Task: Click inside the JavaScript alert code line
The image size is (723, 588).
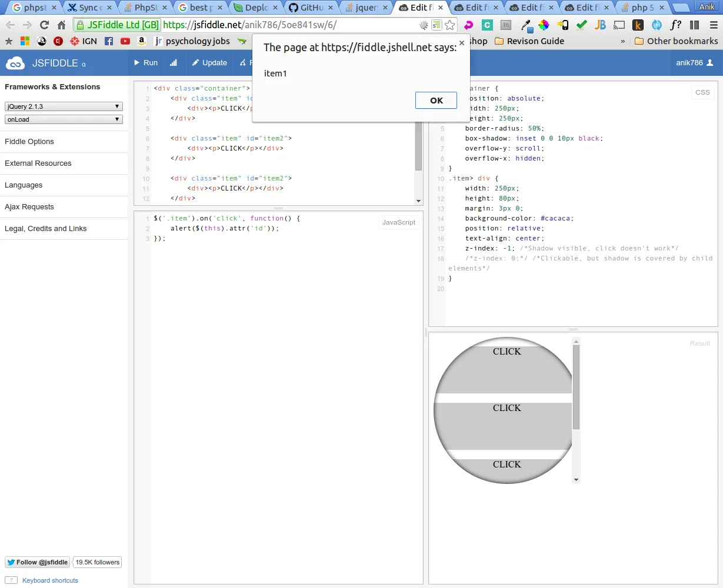Action: click(225, 228)
